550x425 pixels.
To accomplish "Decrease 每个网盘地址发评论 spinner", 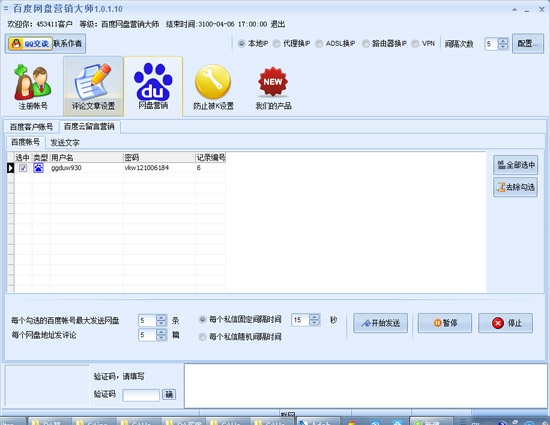I will (161, 338).
